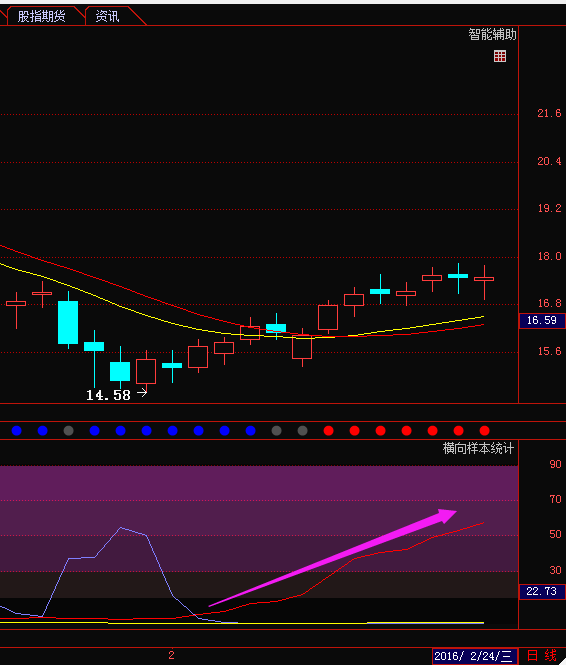Click the first blue signal dot
The image size is (566, 665).
(17, 431)
